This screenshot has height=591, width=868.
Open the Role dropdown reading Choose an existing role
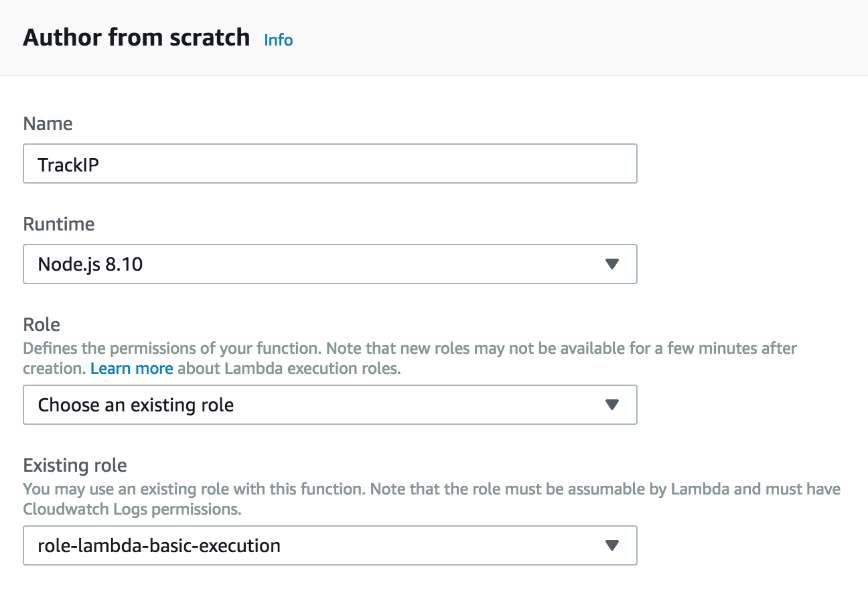click(x=330, y=405)
